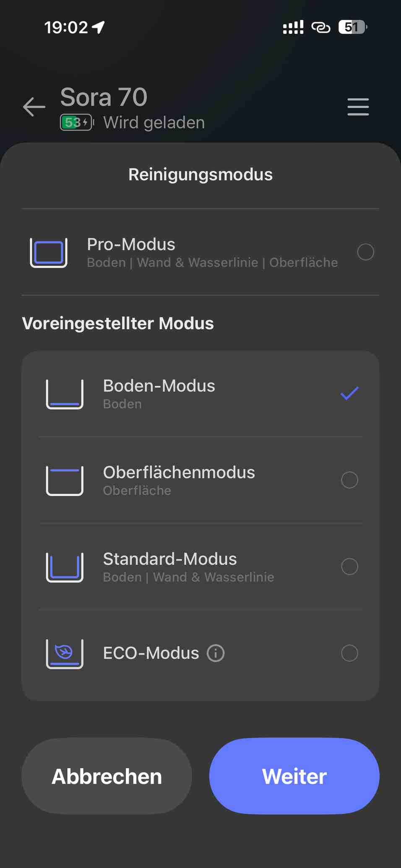Tap the Oberflächenmodus surface icon
The image size is (401, 868).
65,481
